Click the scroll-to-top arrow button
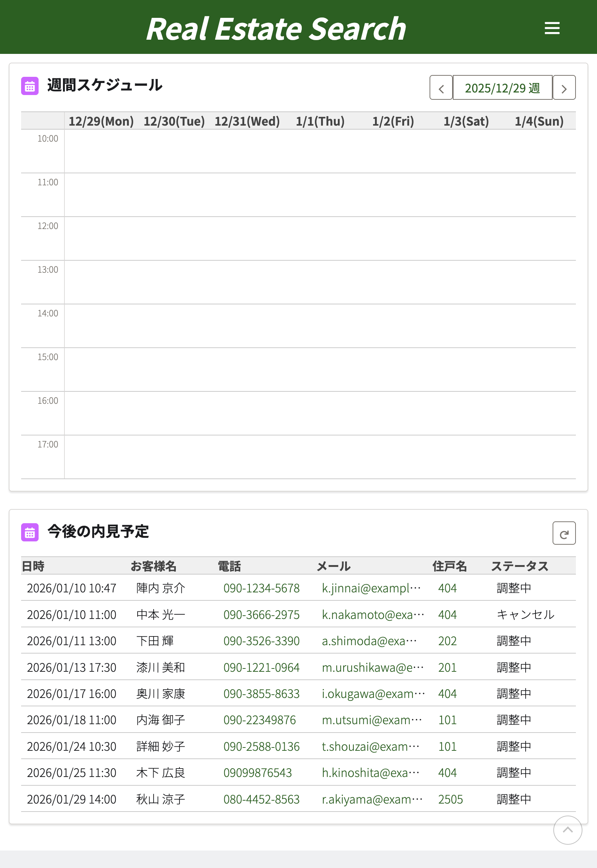The width and height of the screenshot is (597, 868). click(568, 830)
